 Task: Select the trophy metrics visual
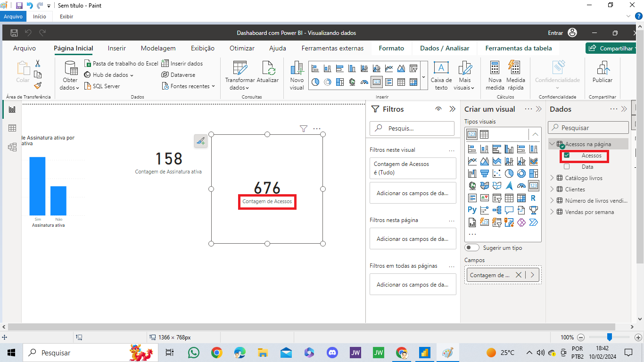534,210
